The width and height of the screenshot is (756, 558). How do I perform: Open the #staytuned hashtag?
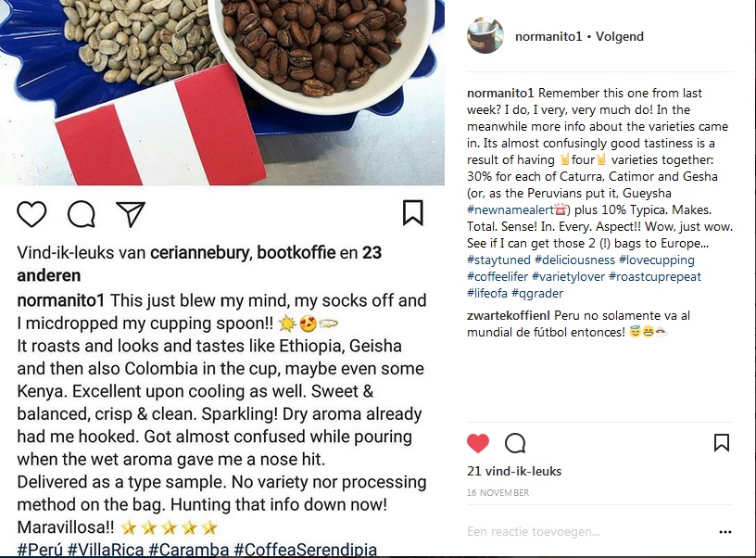(498, 260)
